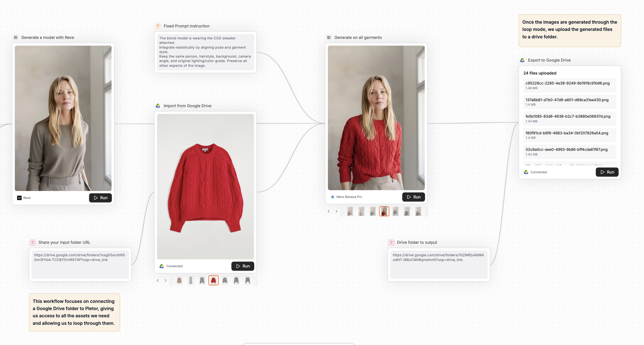Click Google Drive icon beside Import title

coord(158,106)
